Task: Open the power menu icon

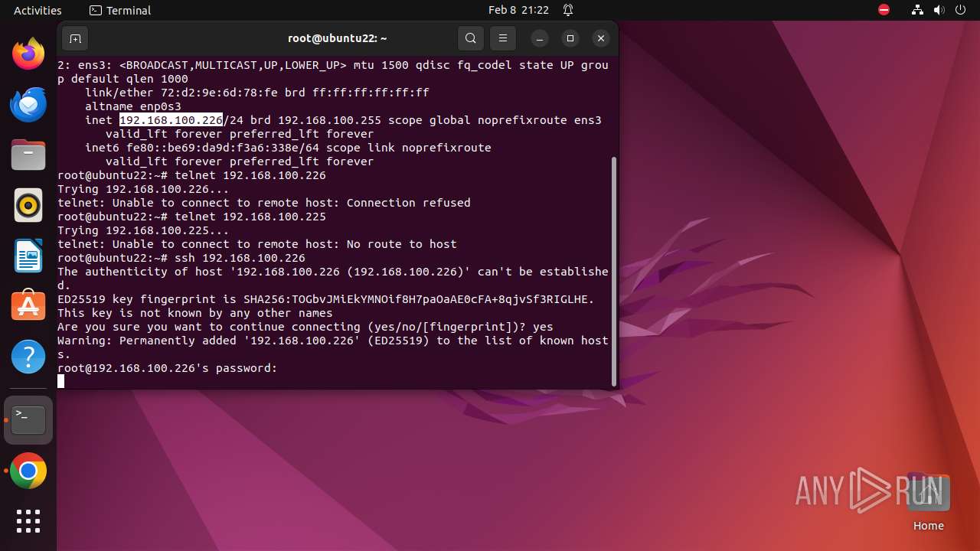Action: click(960, 10)
